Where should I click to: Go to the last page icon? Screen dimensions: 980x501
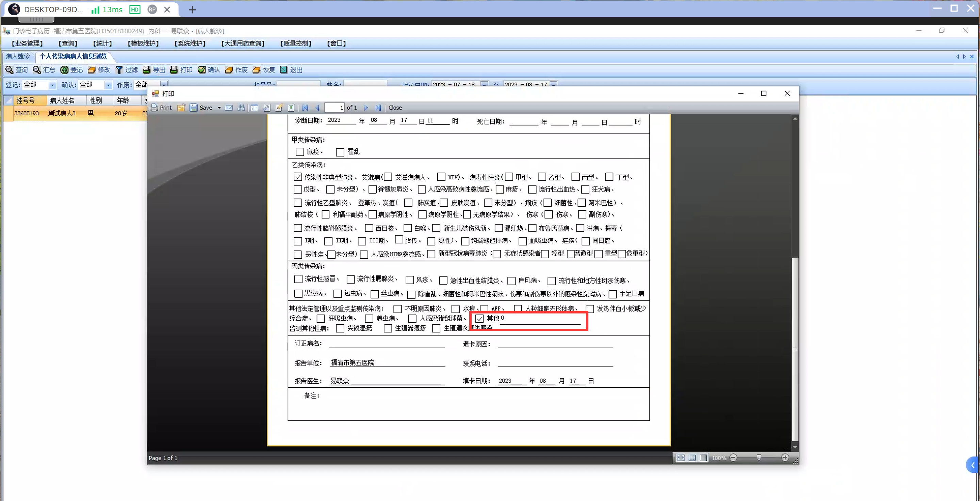pos(378,108)
